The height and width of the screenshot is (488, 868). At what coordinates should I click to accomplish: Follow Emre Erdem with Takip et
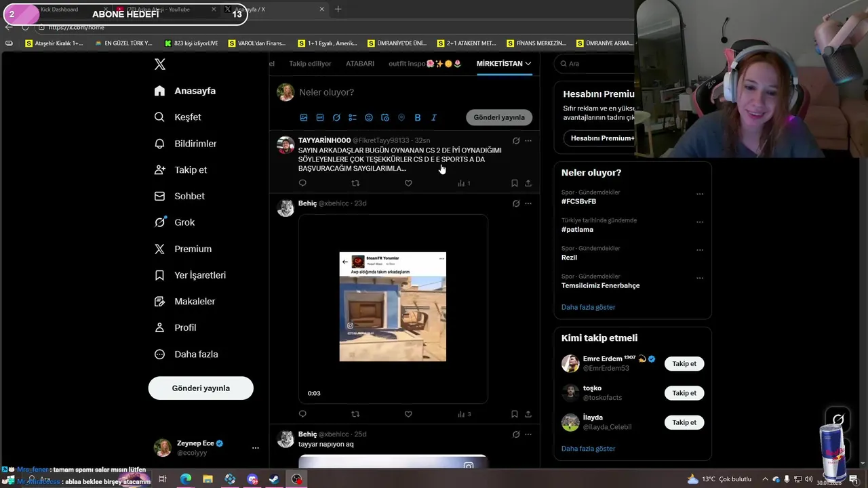coord(684,364)
